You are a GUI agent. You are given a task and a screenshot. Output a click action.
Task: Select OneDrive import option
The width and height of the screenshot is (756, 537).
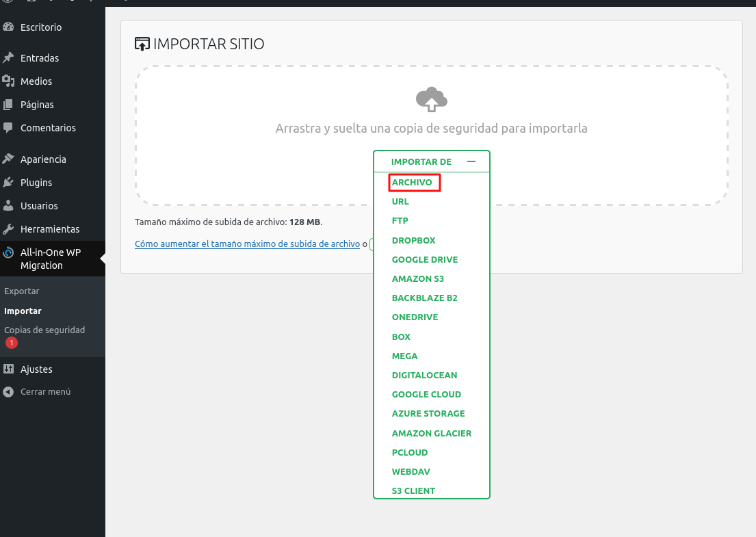point(415,317)
